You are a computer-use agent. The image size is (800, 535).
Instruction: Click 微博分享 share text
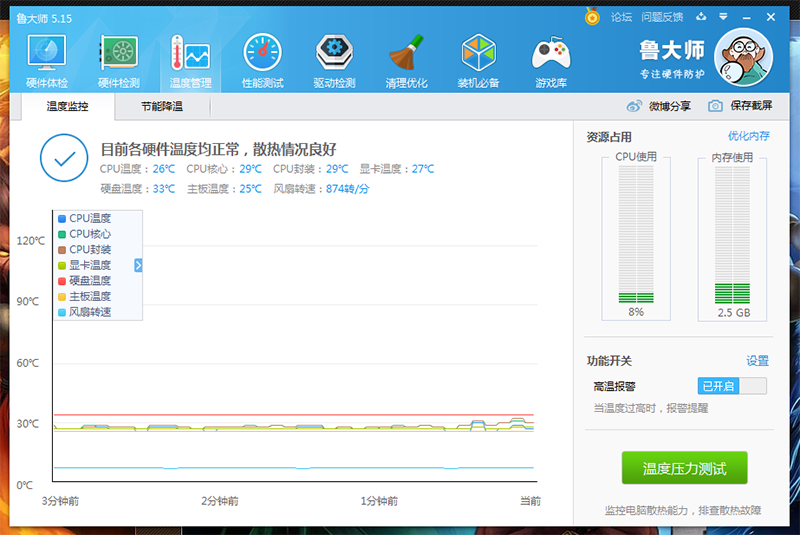pyautogui.click(x=669, y=106)
